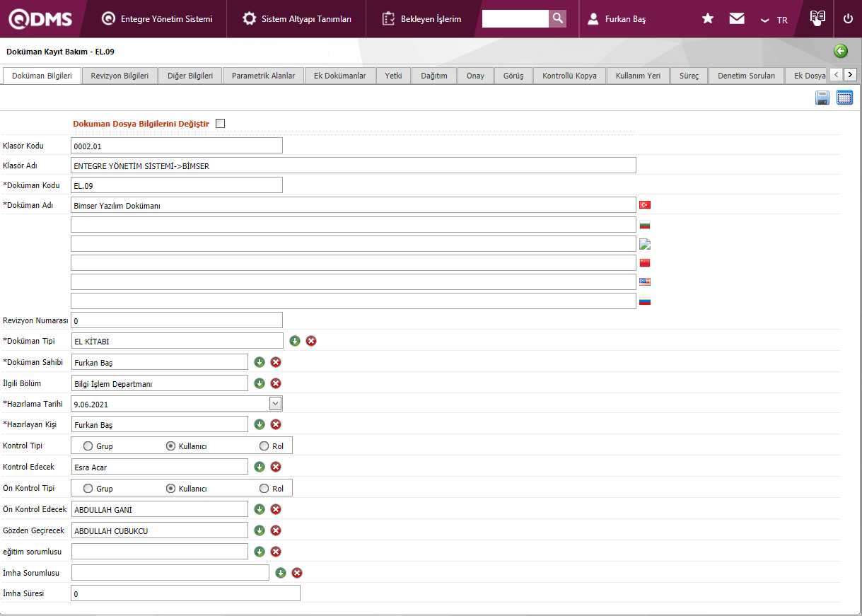The image size is (862, 616).
Task: Clear Doküman Tipi with red X icon
Action: tap(311, 341)
